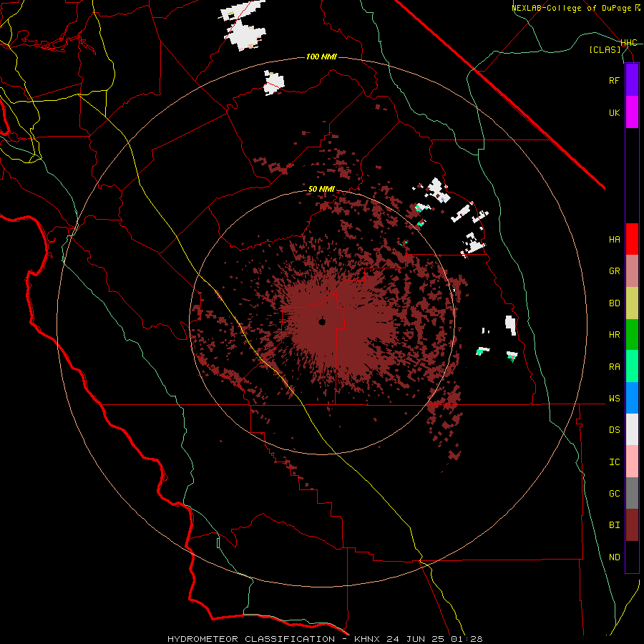
Task: Click the GC gray legend swatch
Action: [632, 493]
